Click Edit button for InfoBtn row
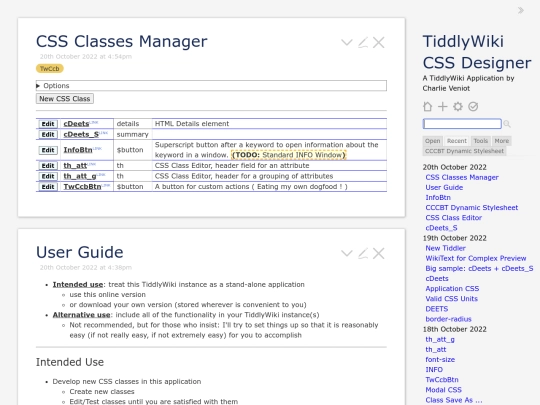 tap(48, 150)
